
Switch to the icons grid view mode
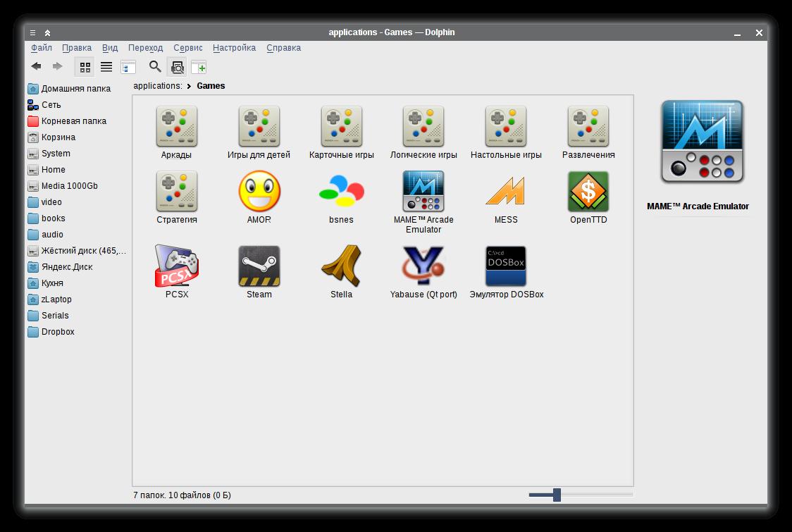(x=85, y=67)
